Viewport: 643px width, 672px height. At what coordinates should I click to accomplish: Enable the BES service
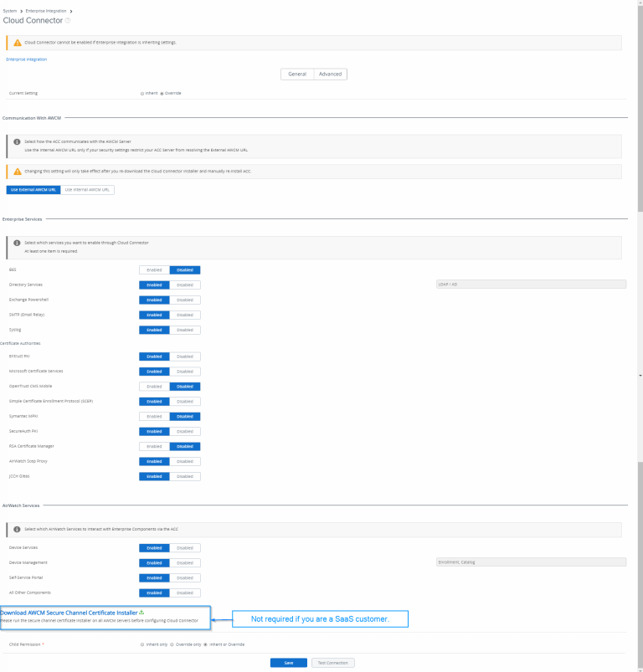(154, 269)
